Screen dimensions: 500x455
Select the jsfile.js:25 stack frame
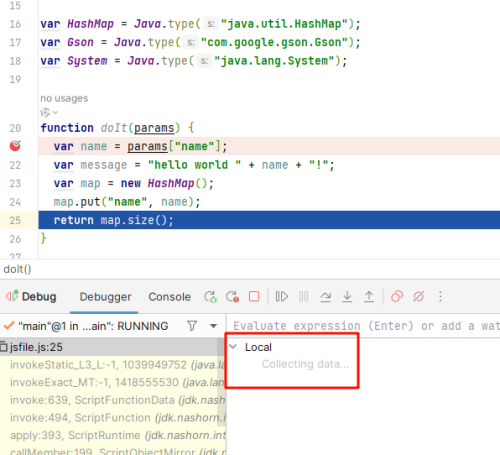click(109, 347)
